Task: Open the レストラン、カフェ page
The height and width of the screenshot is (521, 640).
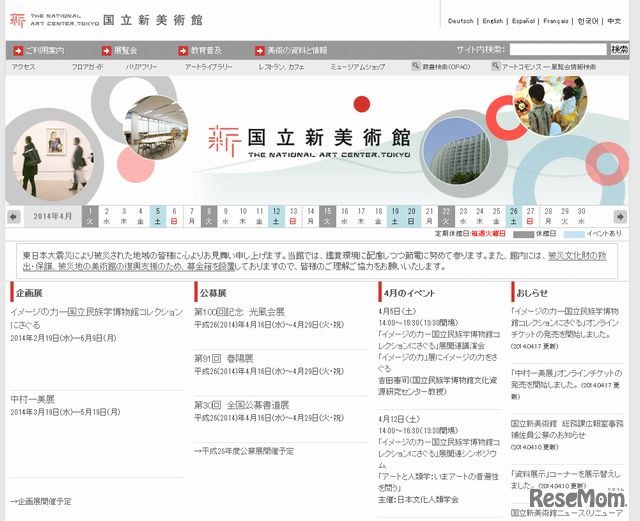Action: 281,67
